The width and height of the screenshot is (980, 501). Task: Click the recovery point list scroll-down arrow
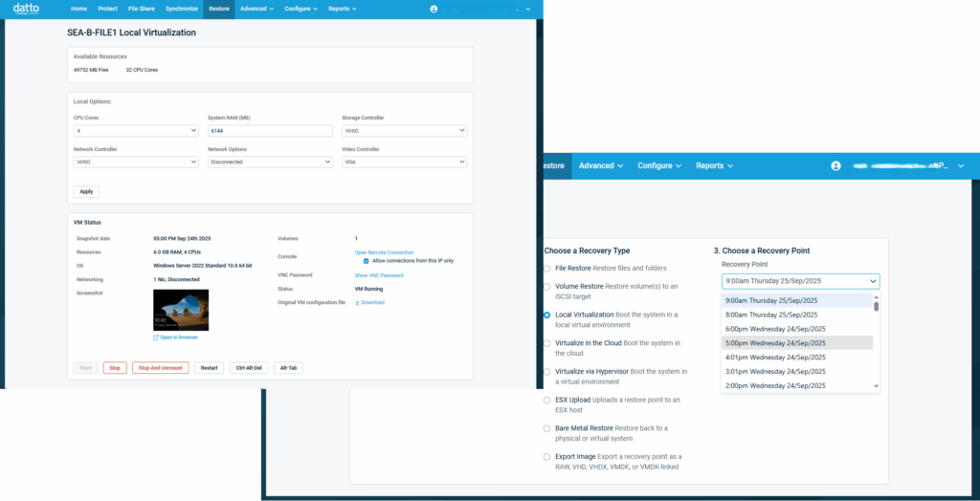pyautogui.click(x=877, y=386)
